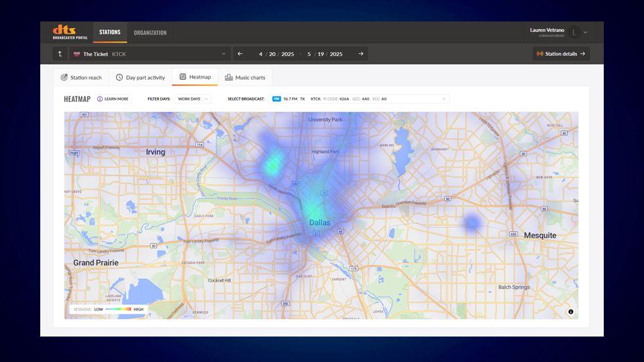
Task: Click the Balch Springs map label
Action: [514, 288]
